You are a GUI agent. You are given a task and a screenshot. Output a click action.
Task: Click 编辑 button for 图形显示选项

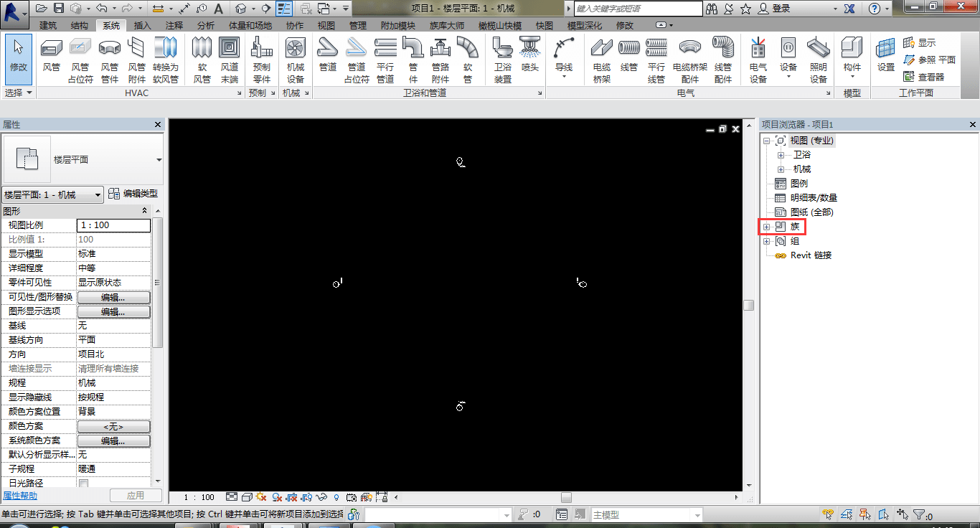pyautogui.click(x=114, y=311)
